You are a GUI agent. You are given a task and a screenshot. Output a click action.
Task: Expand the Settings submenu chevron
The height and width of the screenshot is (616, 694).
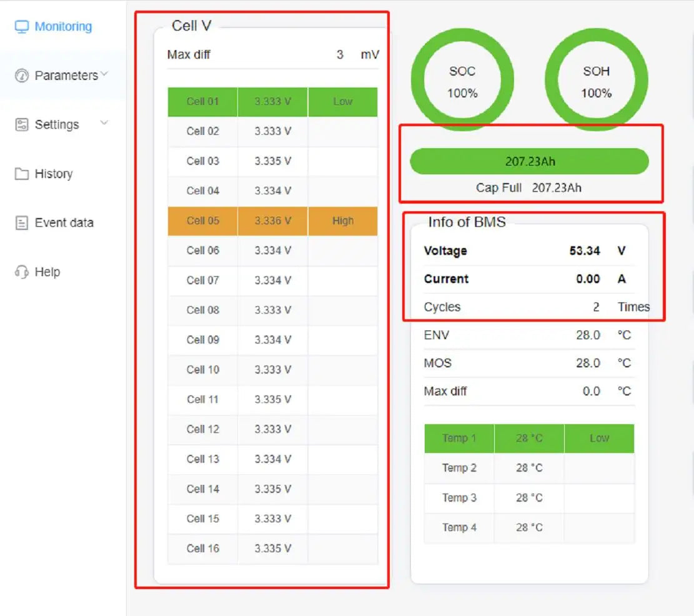[x=104, y=123]
